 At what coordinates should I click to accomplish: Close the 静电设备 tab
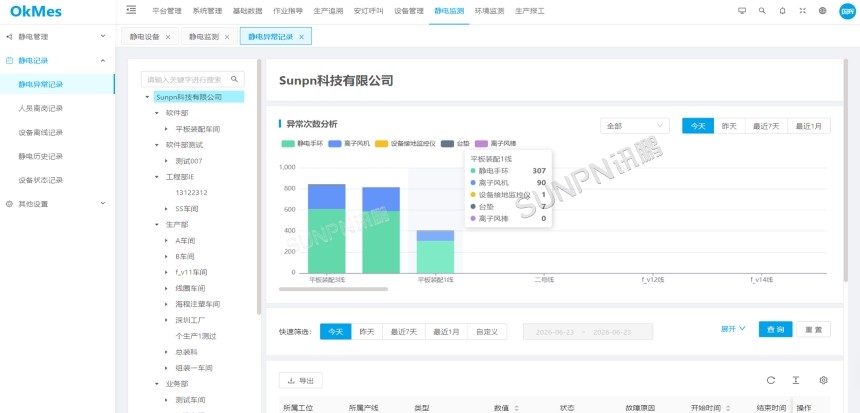pyautogui.click(x=168, y=37)
